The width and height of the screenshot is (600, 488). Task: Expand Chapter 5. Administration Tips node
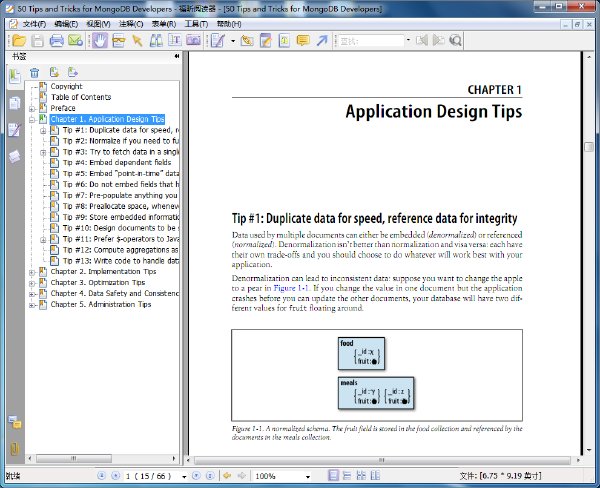[32, 305]
